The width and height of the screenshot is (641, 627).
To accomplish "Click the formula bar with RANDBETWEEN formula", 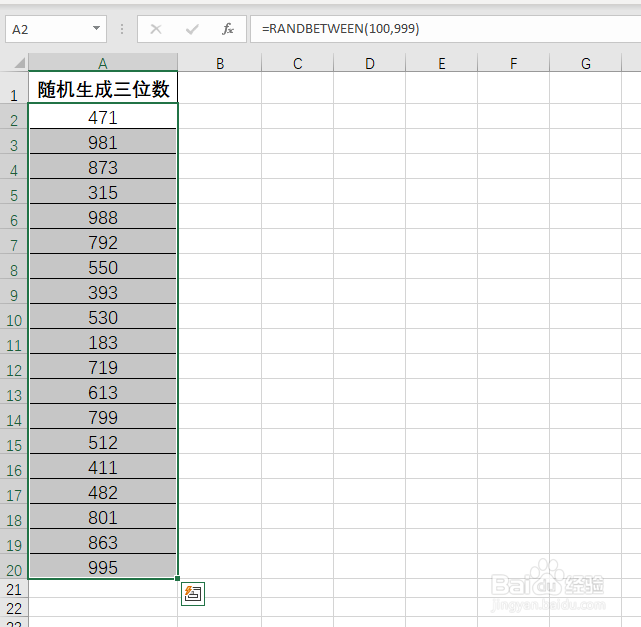I will tap(446, 29).
